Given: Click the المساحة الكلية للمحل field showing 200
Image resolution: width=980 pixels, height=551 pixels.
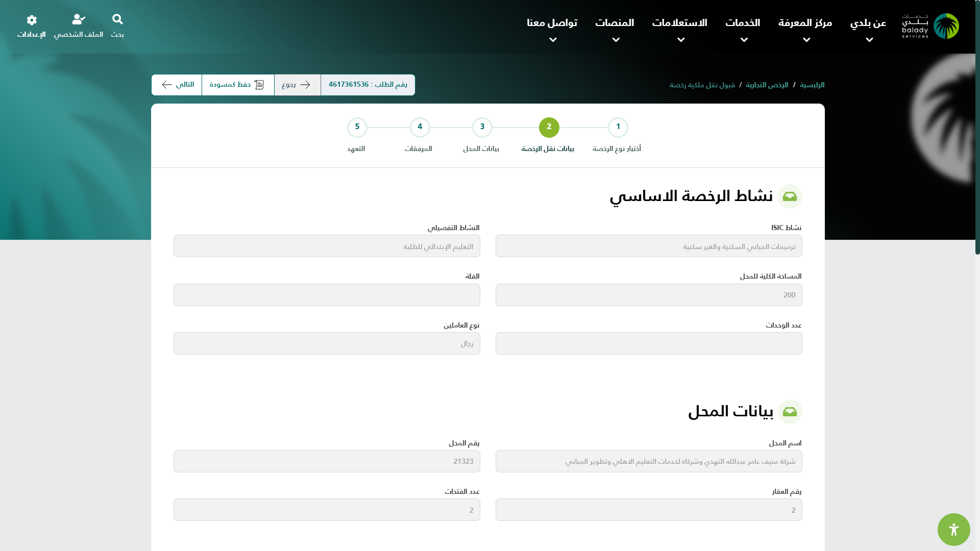Looking at the screenshot, I should [648, 295].
